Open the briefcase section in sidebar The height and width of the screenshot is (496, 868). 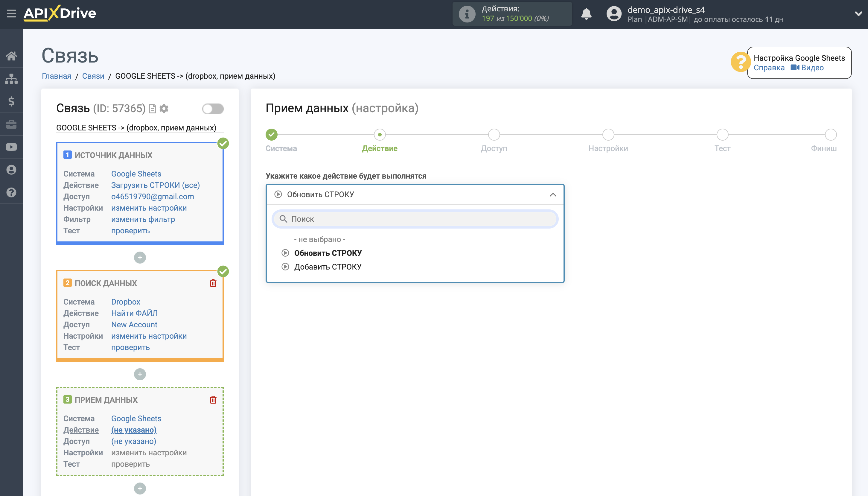click(x=11, y=124)
